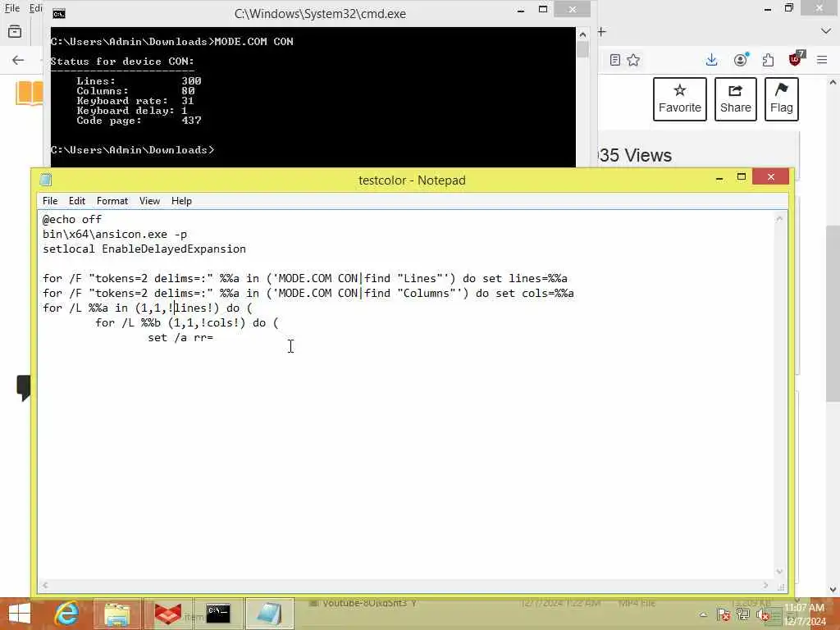Screen dimensions: 840x630
Task: Click the "@echo off" line in Notepad
Action: (x=72, y=219)
